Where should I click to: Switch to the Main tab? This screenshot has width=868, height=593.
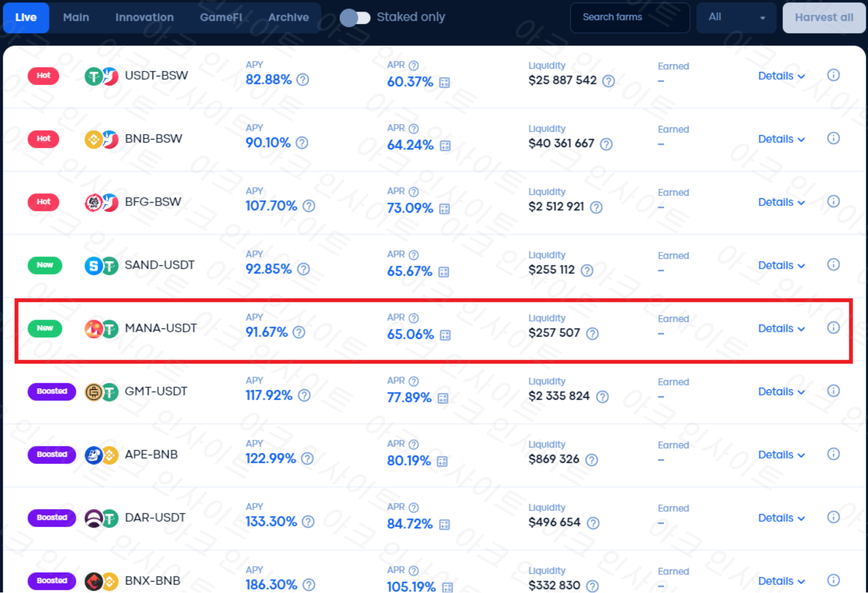(76, 18)
